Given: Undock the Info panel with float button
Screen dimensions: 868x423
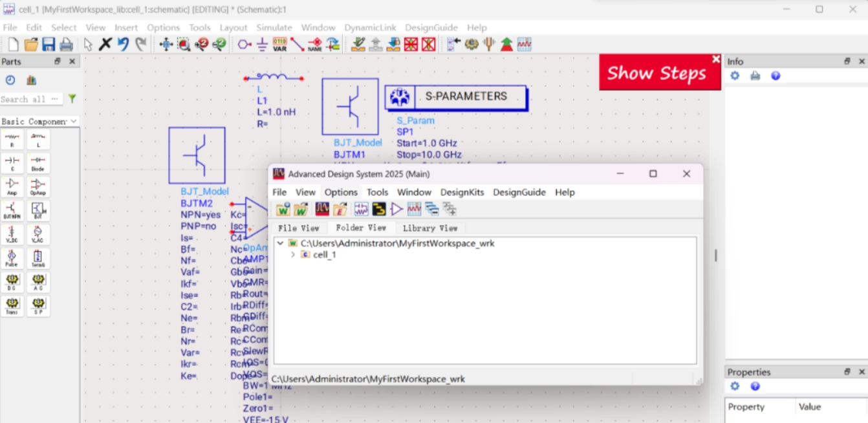Looking at the screenshot, I should coord(847,61).
